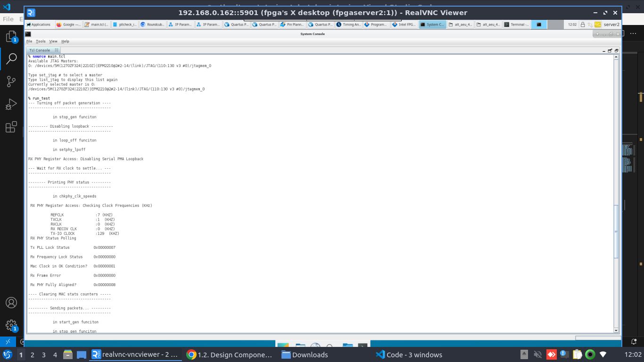This screenshot has width=644, height=362.
Task: Open the VS Code Manage gear icon
Action: pos(11,325)
